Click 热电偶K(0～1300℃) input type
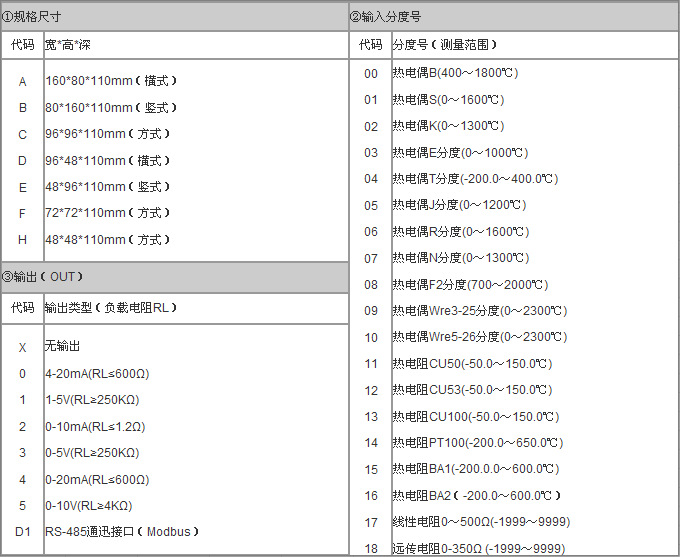This screenshot has height=557, width=680. 448,126
